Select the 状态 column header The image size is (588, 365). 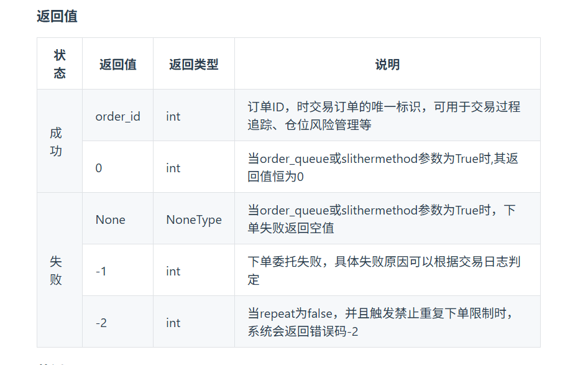click(60, 64)
